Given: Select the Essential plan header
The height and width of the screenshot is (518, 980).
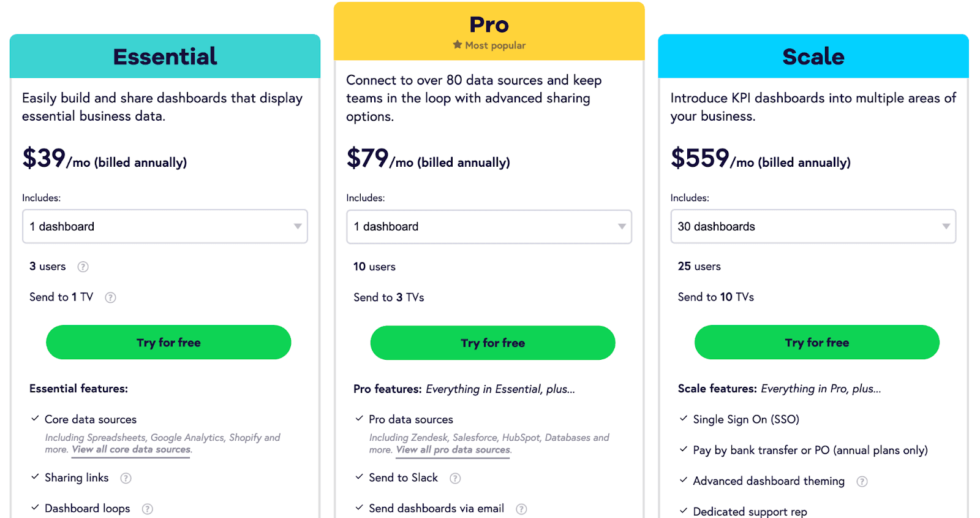Looking at the screenshot, I should point(165,56).
